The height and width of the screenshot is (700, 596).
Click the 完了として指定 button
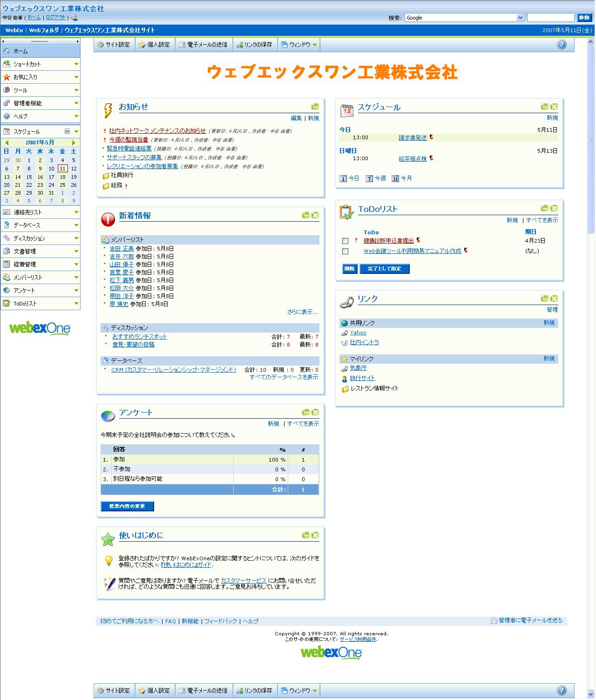pyautogui.click(x=385, y=269)
